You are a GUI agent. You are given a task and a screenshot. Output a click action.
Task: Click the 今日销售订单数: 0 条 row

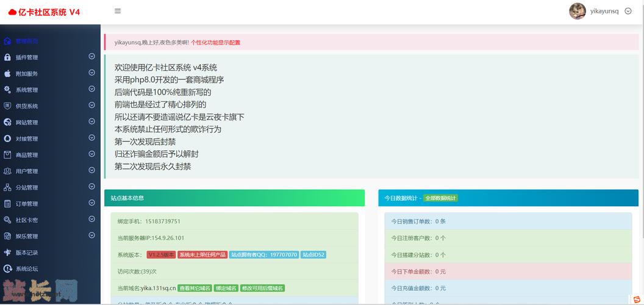coord(508,221)
